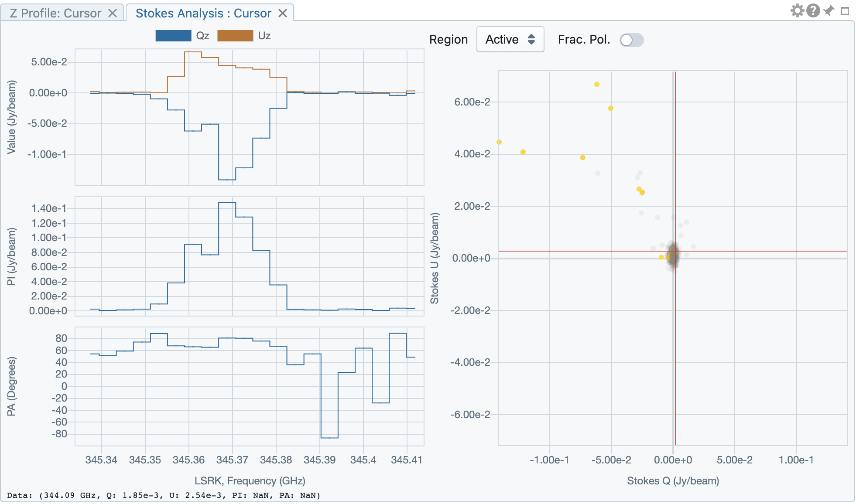The image size is (856, 504).
Task: Click the Region dropdown stepper arrows
Action: point(532,39)
